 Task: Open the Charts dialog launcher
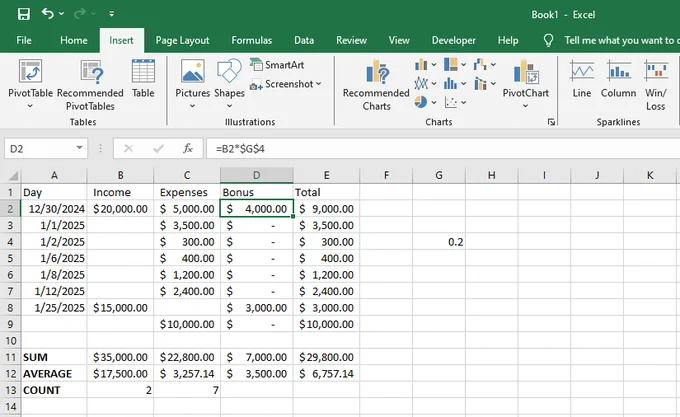(x=551, y=122)
